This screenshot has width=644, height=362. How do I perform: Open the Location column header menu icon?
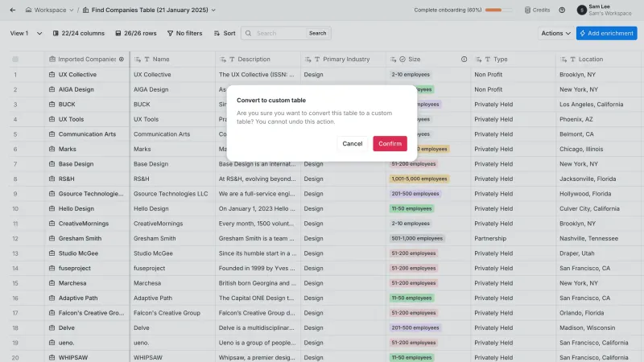[563, 59]
